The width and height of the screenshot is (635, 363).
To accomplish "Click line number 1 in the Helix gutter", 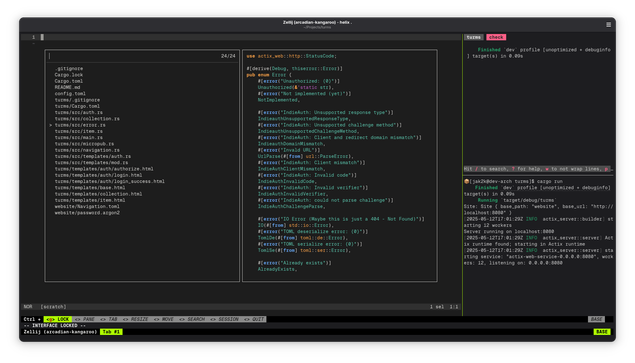I will [33, 37].
